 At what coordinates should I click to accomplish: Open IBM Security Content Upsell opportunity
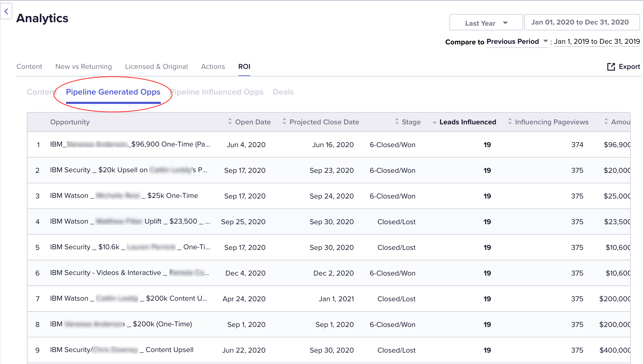[122, 350]
